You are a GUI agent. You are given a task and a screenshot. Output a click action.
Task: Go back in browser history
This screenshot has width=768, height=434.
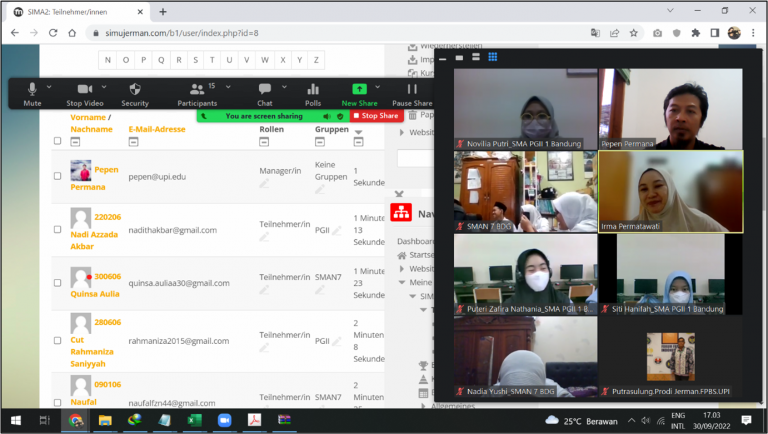15,33
